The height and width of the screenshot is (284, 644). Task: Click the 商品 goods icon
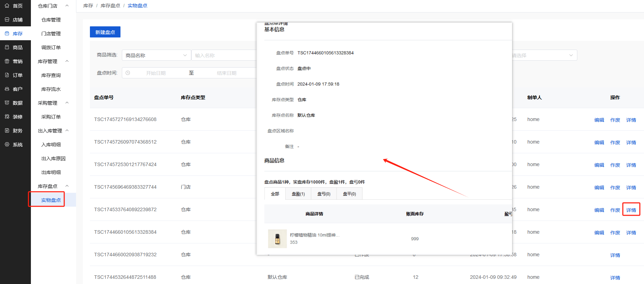7,47
